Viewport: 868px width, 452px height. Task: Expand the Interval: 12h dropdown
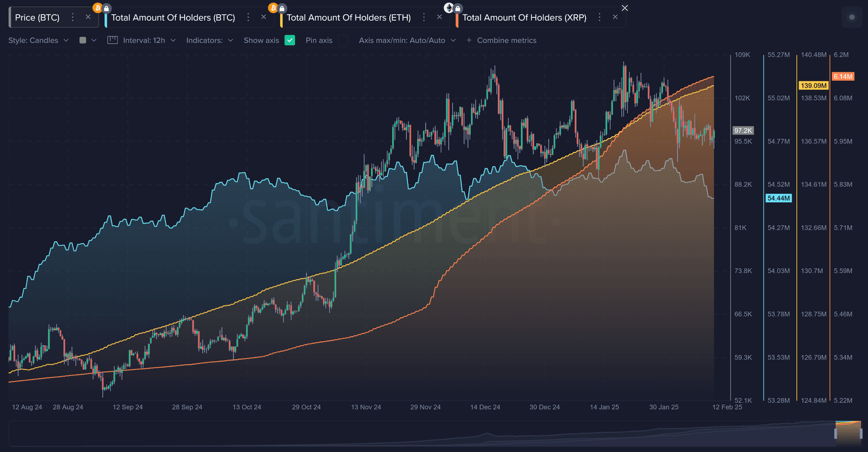[x=149, y=40]
